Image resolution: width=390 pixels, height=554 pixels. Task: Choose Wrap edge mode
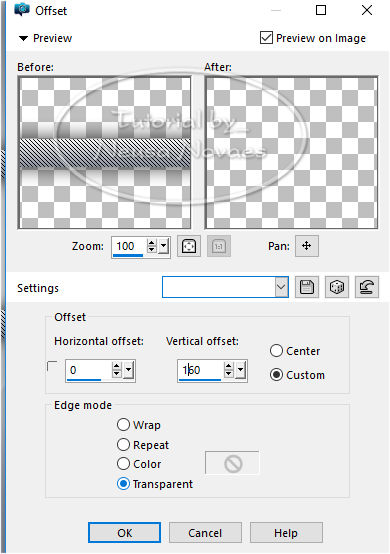(x=123, y=424)
